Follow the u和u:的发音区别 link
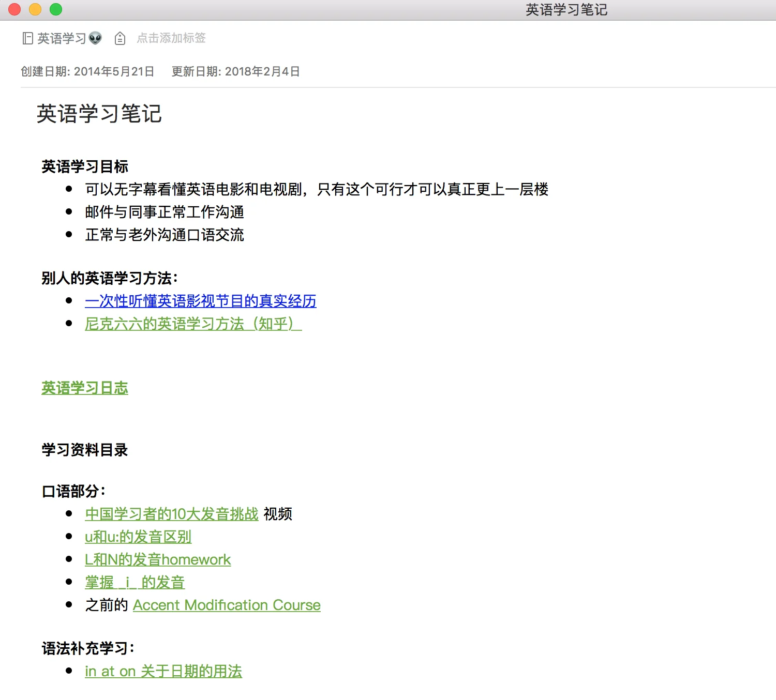 (x=138, y=537)
